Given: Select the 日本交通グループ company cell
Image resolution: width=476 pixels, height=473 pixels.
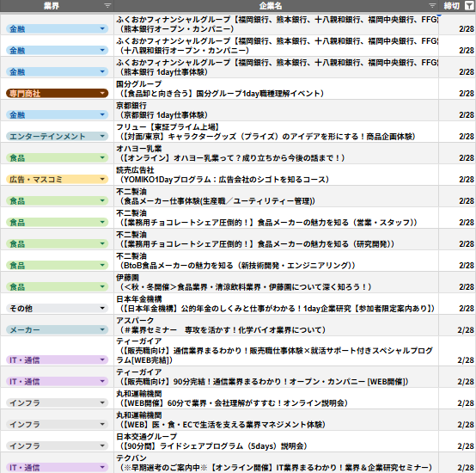Looking at the screenshot, I should point(277,441).
